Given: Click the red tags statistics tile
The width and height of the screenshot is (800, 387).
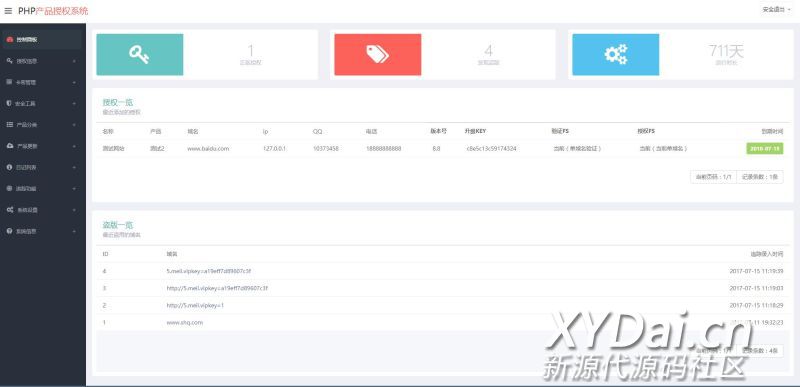Looking at the screenshot, I should [x=378, y=55].
